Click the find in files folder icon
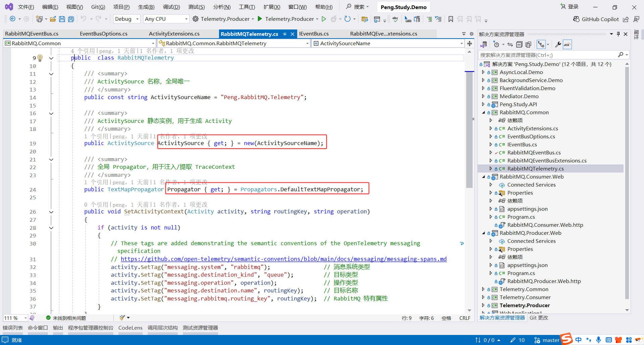644x345 pixels. 365,19
